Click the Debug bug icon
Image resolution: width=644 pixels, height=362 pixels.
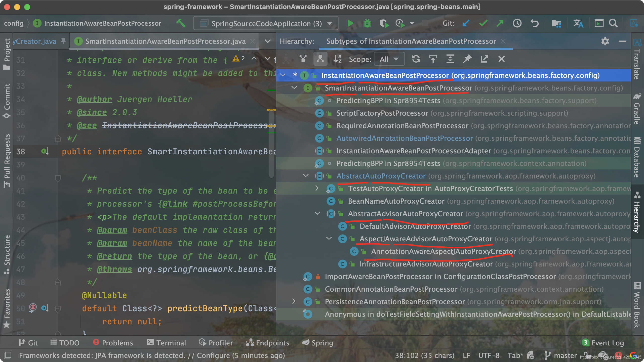click(x=367, y=23)
